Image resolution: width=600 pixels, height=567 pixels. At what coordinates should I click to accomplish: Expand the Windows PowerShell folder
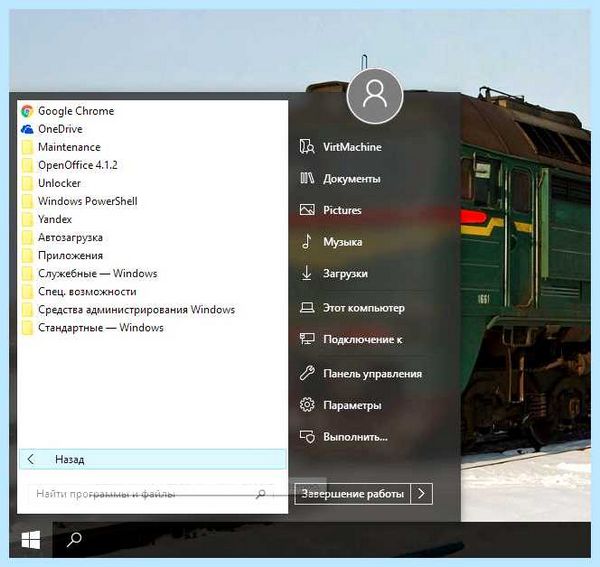152,201
